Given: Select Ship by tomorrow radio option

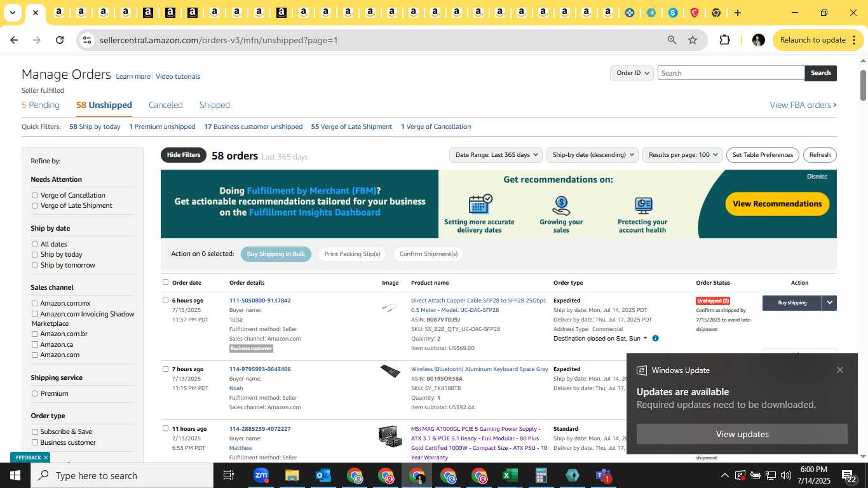Looking at the screenshot, I should coord(35,265).
